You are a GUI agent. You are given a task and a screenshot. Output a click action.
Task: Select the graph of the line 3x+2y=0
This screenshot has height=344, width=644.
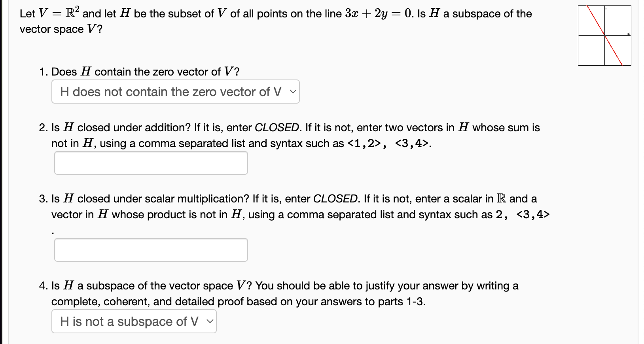(x=604, y=35)
